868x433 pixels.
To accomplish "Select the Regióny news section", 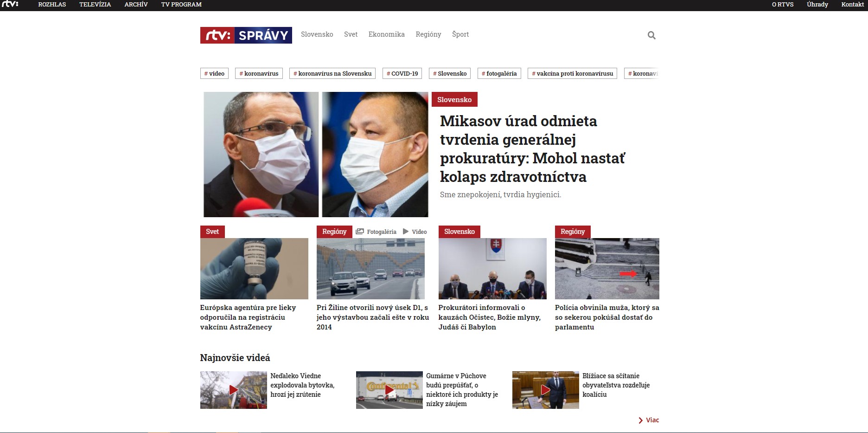I will [428, 34].
